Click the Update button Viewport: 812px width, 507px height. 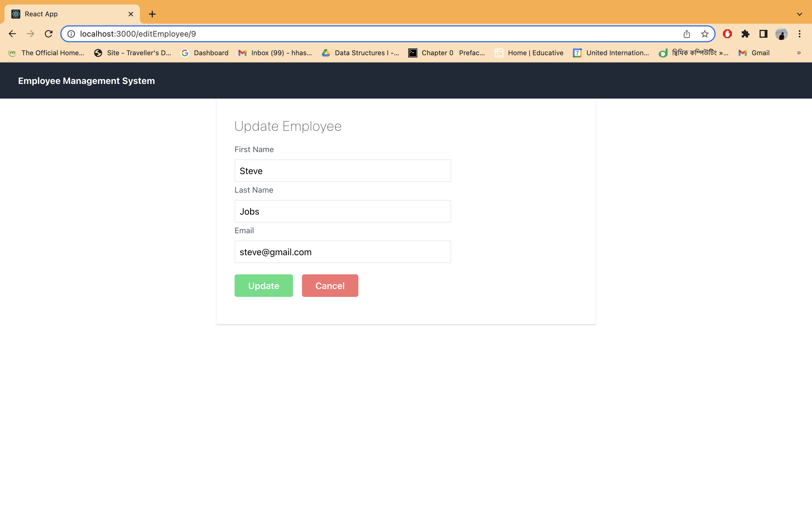point(263,285)
